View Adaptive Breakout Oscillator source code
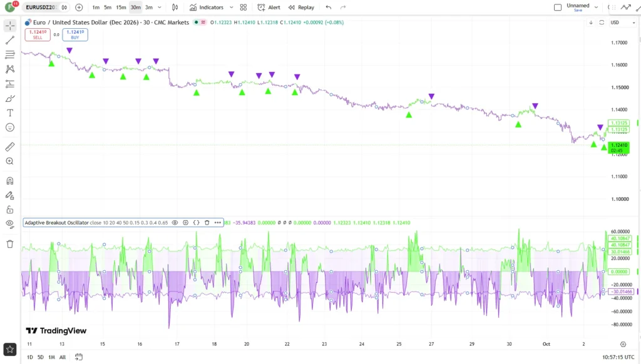 [196, 223]
